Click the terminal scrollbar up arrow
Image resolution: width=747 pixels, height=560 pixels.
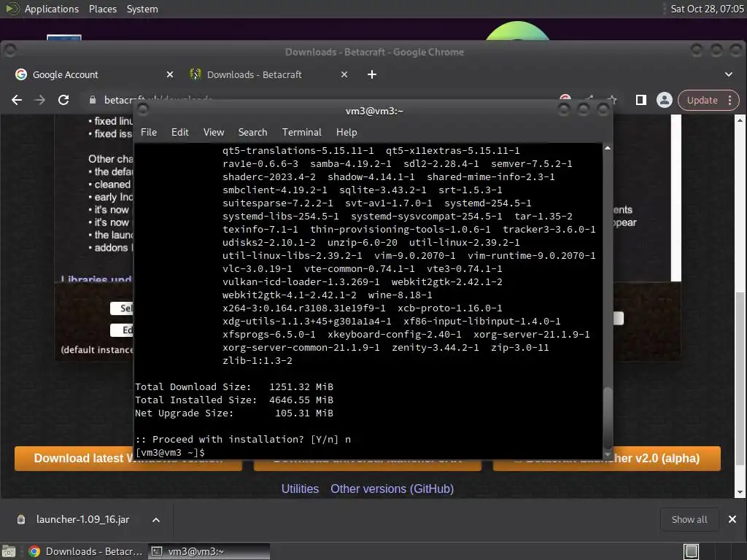pyautogui.click(x=608, y=149)
